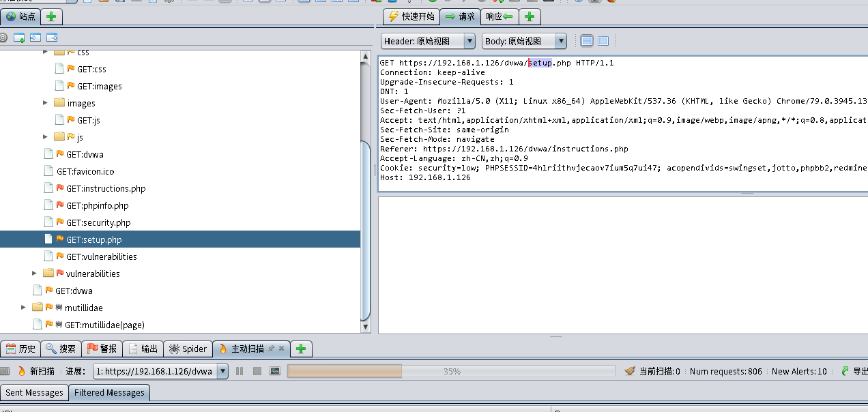Stop the active scan
The height and width of the screenshot is (412, 868).
[257, 371]
